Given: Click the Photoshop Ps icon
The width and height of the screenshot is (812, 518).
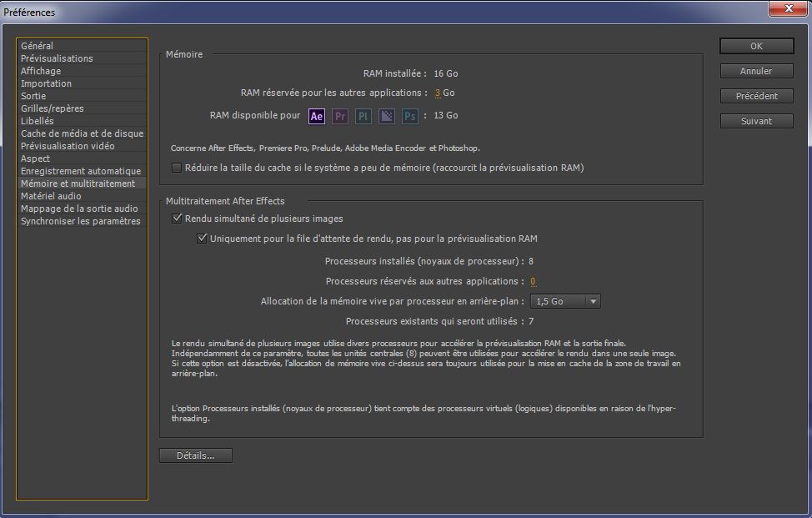Looking at the screenshot, I should pos(409,116).
